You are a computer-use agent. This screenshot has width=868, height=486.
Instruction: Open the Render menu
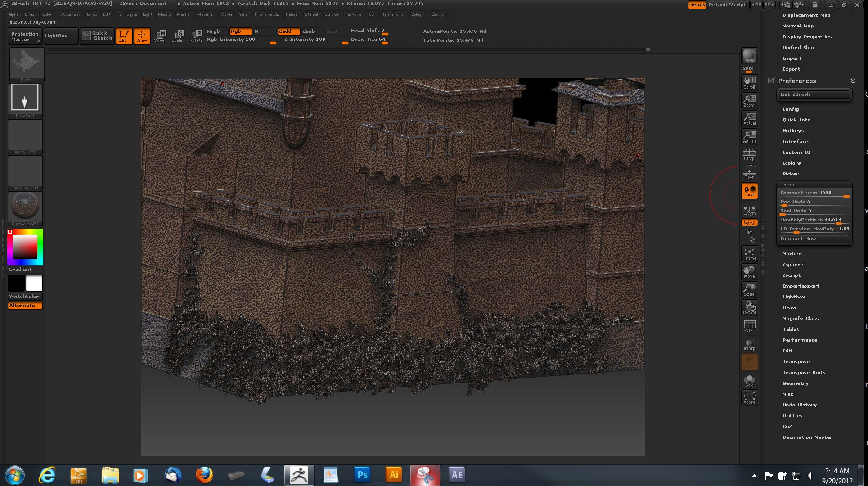click(x=292, y=14)
